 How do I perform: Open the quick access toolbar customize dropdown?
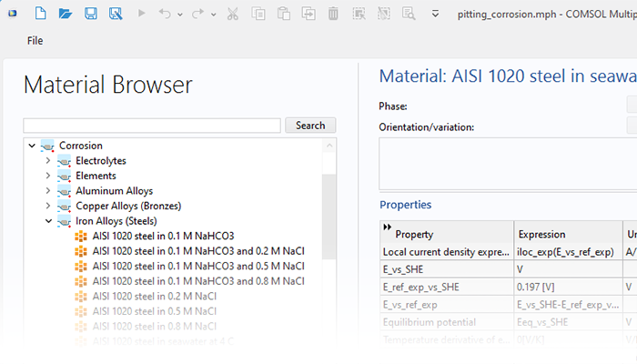pyautogui.click(x=435, y=14)
